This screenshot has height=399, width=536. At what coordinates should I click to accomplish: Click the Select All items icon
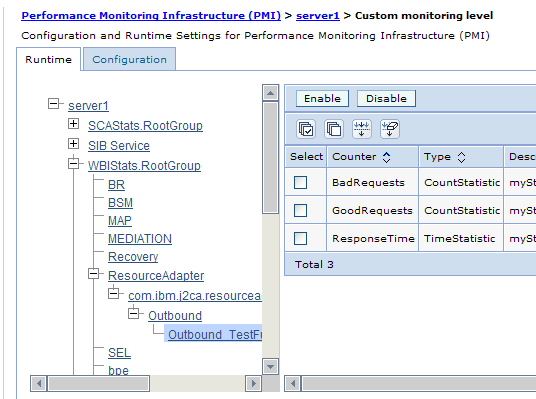306,129
